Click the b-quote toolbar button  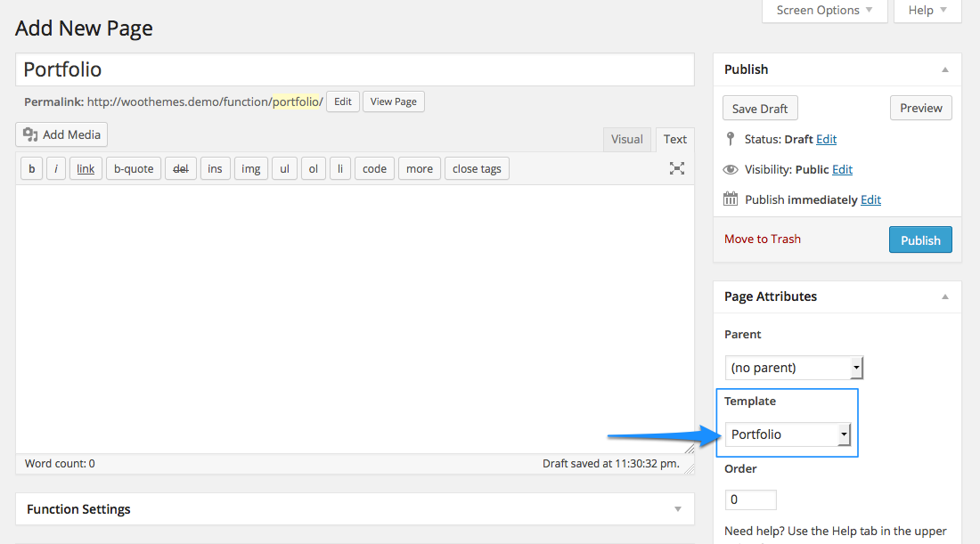click(x=134, y=168)
